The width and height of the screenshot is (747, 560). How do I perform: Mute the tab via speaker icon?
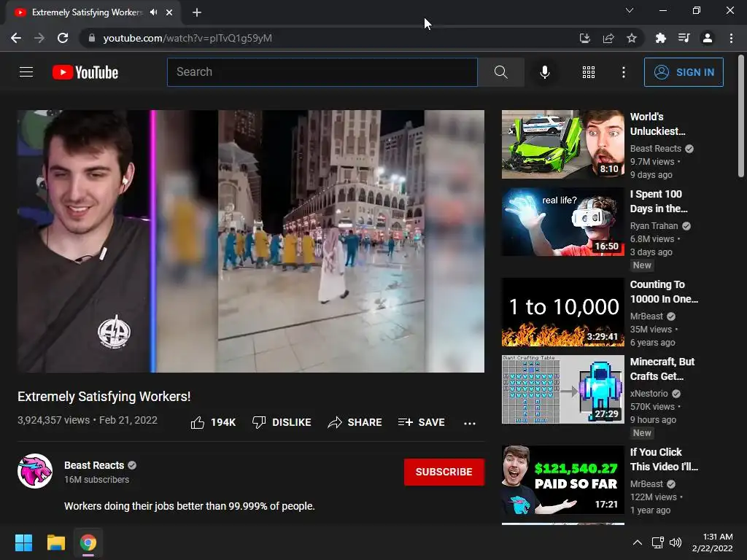click(x=153, y=12)
